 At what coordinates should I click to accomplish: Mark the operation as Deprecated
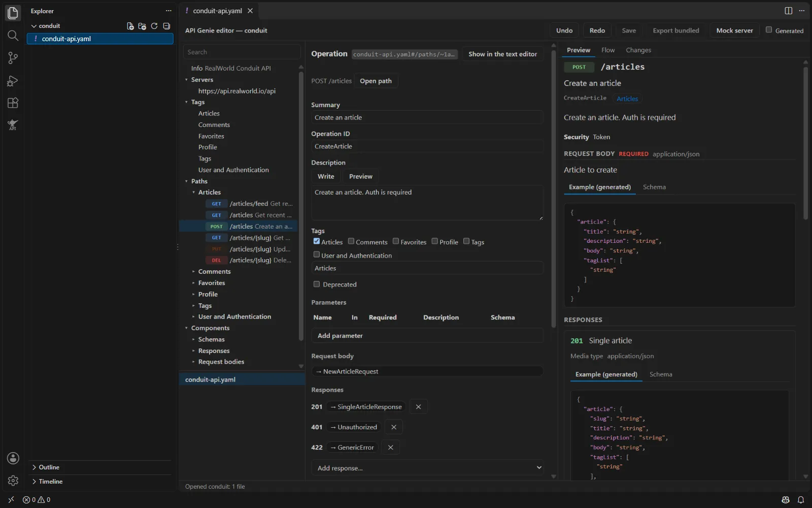(317, 284)
